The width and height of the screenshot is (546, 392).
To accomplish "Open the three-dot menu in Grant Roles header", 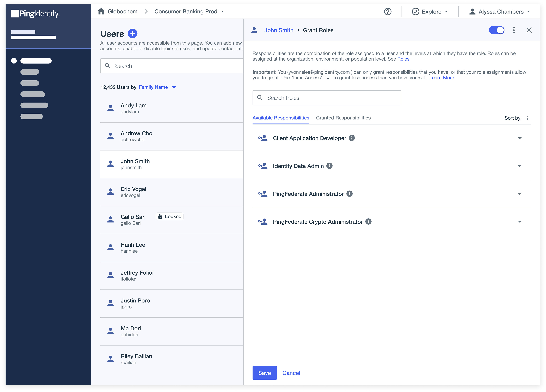I will (x=514, y=30).
